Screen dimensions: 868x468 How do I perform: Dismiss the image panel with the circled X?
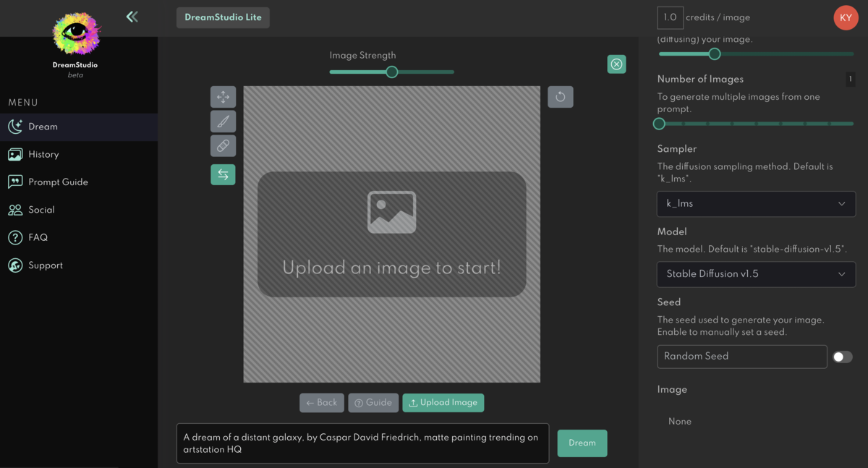[616, 64]
